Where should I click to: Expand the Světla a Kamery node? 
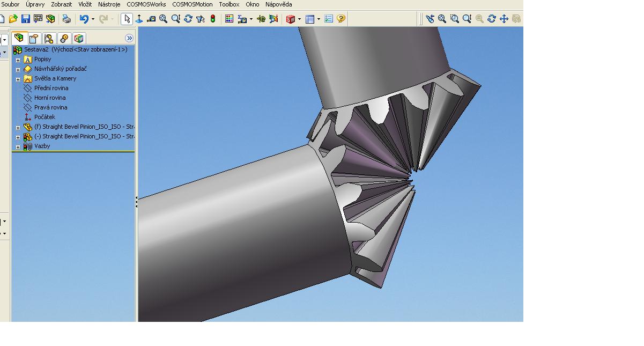[18, 79]
